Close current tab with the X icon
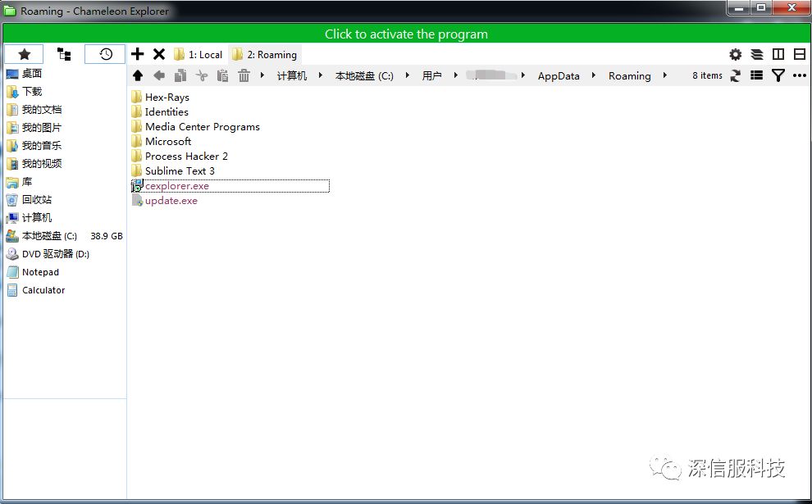 159,54
